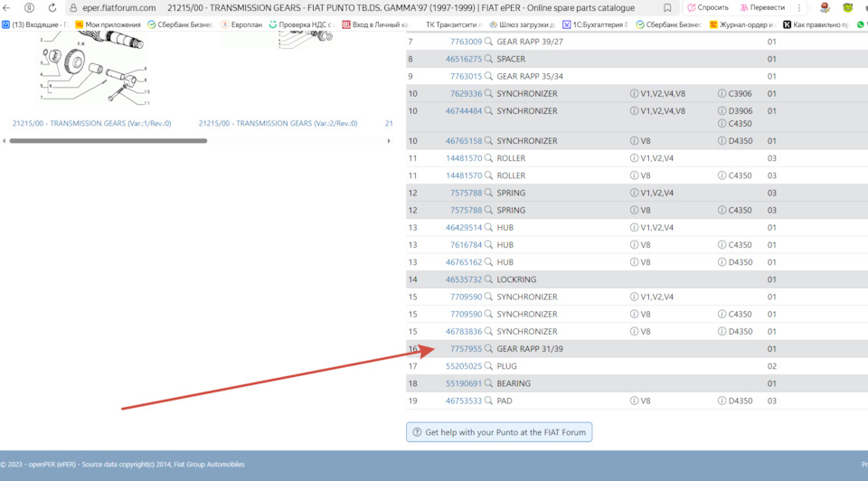Open the Журнал-ордер bookmark
The height and width of the screenshot is (481, 868).
point(742,25)
